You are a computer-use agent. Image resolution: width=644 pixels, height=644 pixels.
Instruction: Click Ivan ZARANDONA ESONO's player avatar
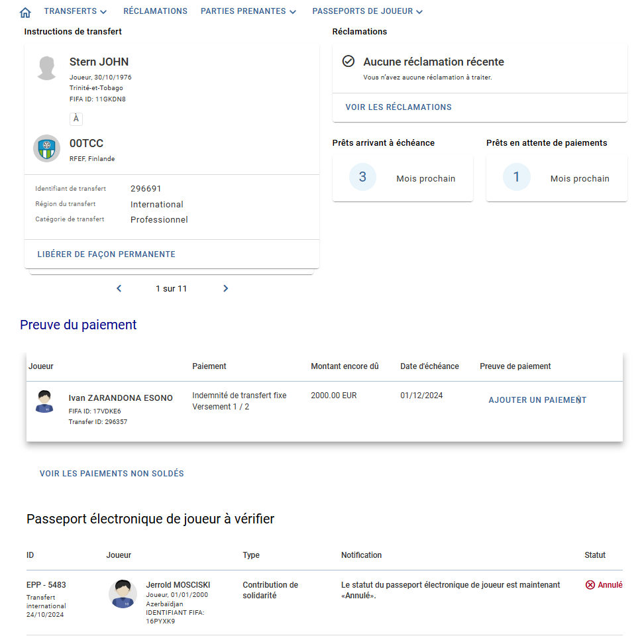coord(44,402)
